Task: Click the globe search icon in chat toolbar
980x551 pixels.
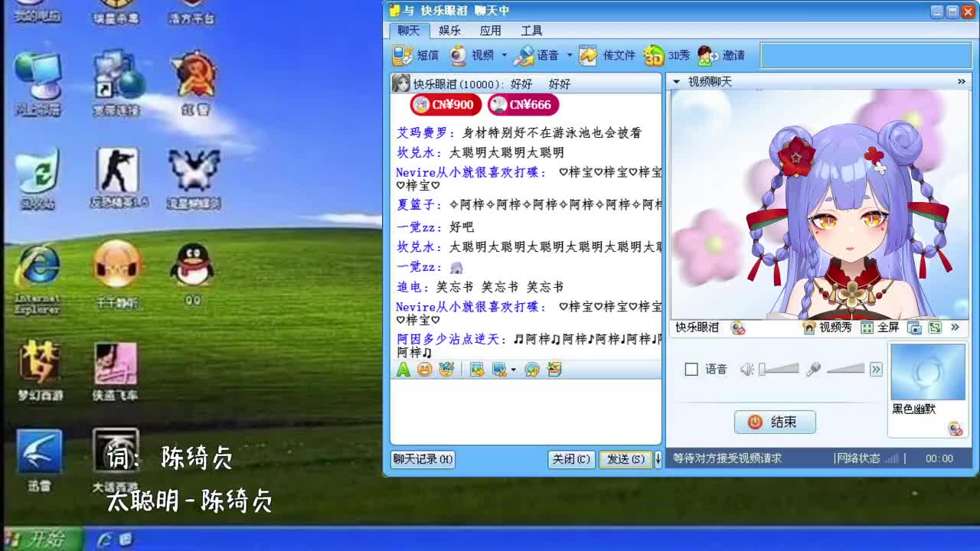Action: coord(532,370)
